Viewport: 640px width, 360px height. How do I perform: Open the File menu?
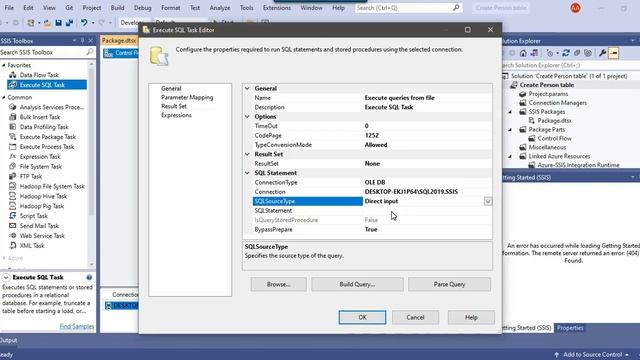(9, 8)
